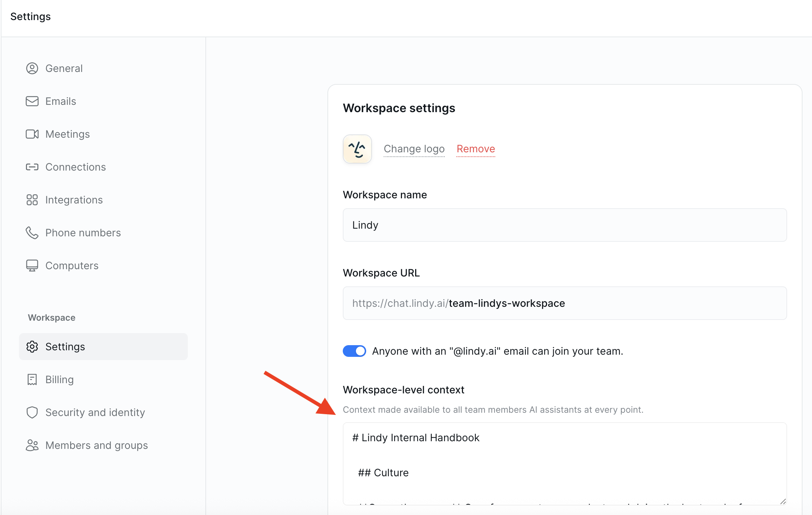Toggle off the @lindy.ai email join switch

(354, 351)
